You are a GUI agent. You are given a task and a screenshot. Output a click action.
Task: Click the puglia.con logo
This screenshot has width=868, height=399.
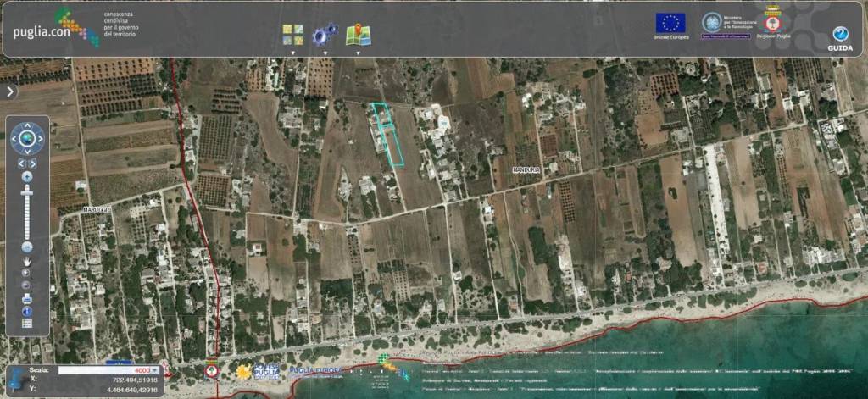51,27
